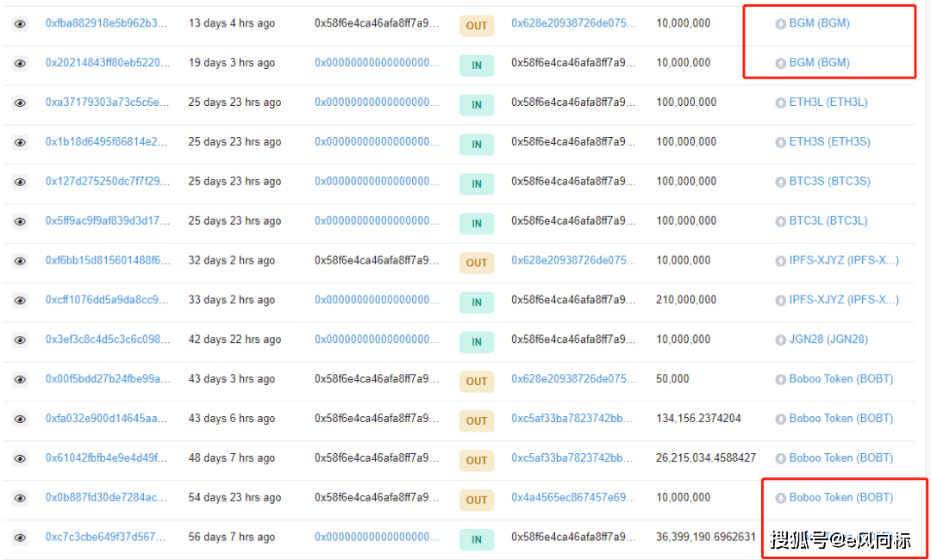Click the age text 42 days 22 hrs ago
The height and width of the screenshot is (560, 931).
click(x=234, y=339)
